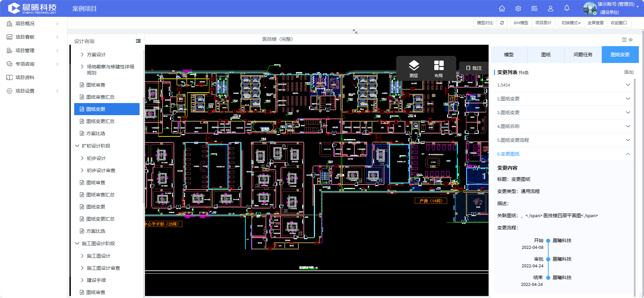644x298 pixels.
Task: Open the notification bell
Action: coord(567,8)
